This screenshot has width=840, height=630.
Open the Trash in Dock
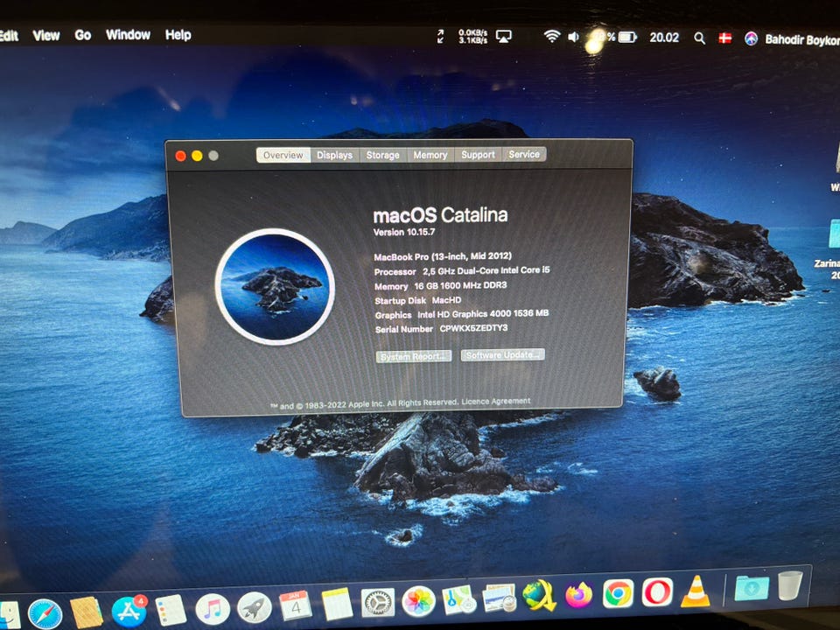790,585
